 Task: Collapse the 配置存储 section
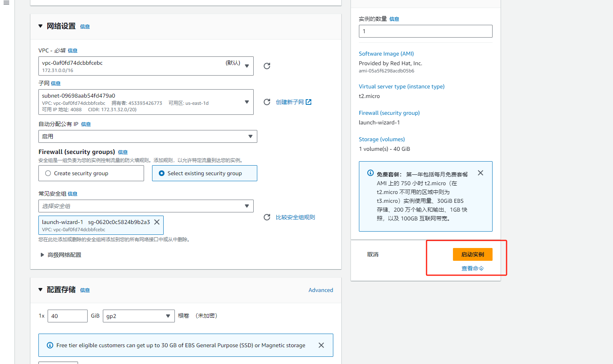click(x=40, y=290)
